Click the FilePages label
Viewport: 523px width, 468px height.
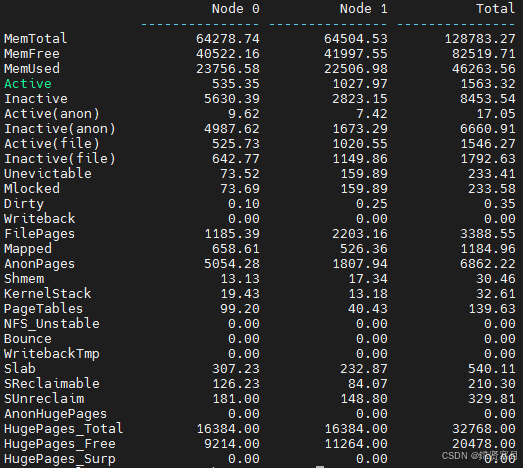40,234
